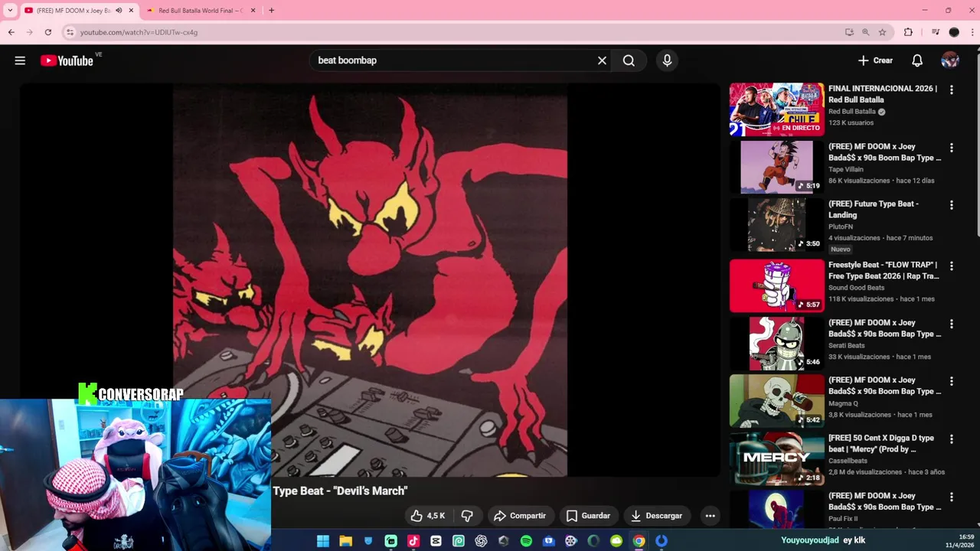Open ChatGPT from the taskbar

pyautogui.click(x=481, y=541)
